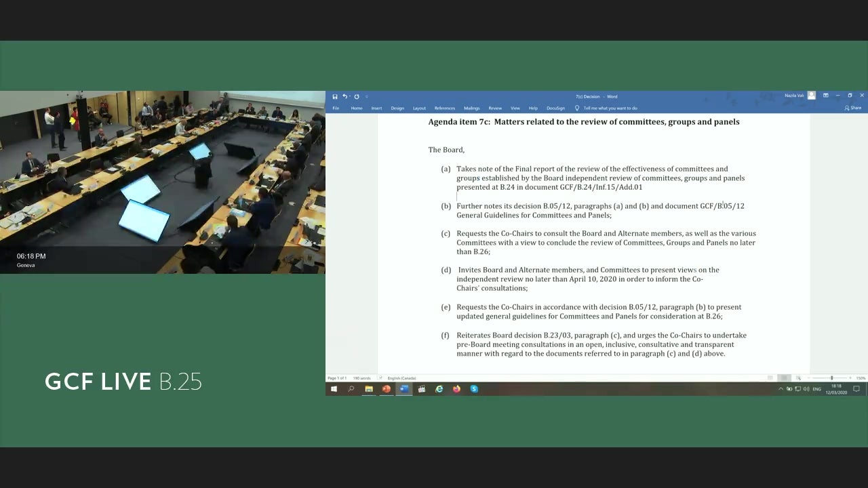Screen dimensions: 868x488
Task: Open Ribbon Display Options
Action: pyautogui.click(x=825, y=96)
